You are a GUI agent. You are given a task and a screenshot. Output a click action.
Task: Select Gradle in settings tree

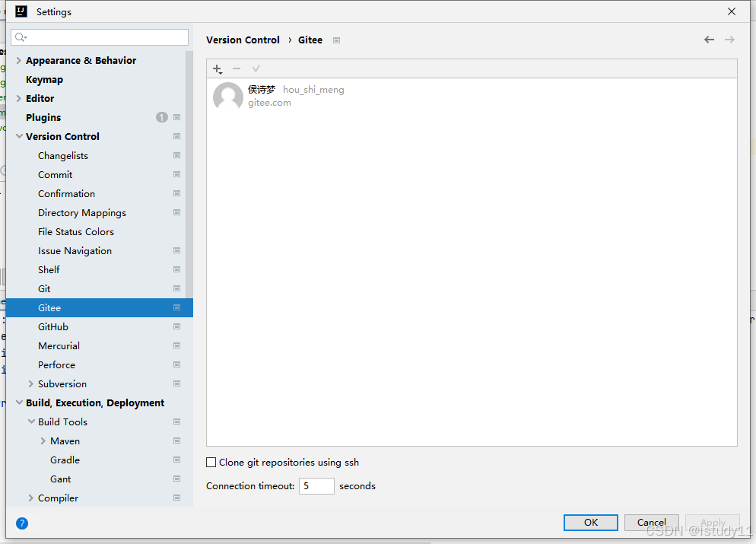(x=65, y=460)
